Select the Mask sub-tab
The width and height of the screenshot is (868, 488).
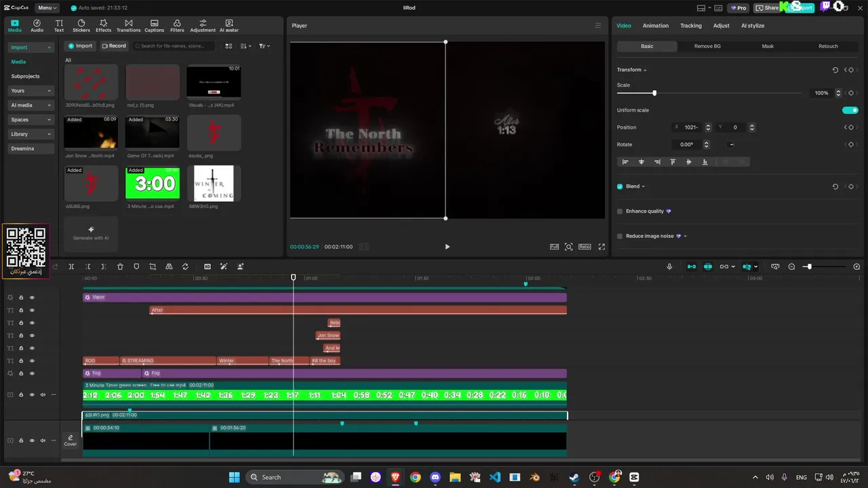[768, 46]
